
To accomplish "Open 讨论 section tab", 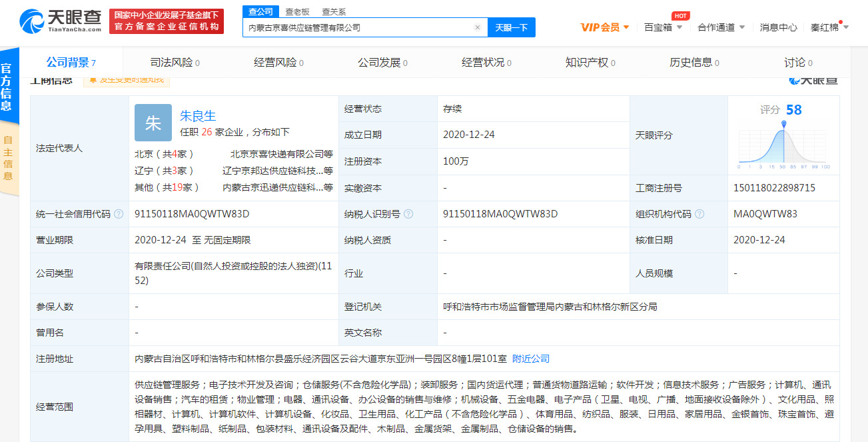I will [x=798, y=62].
